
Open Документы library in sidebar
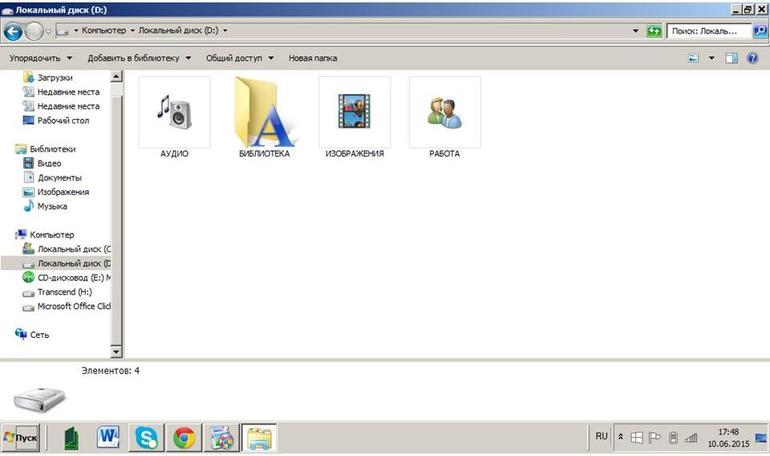click(x=59, y=178)
